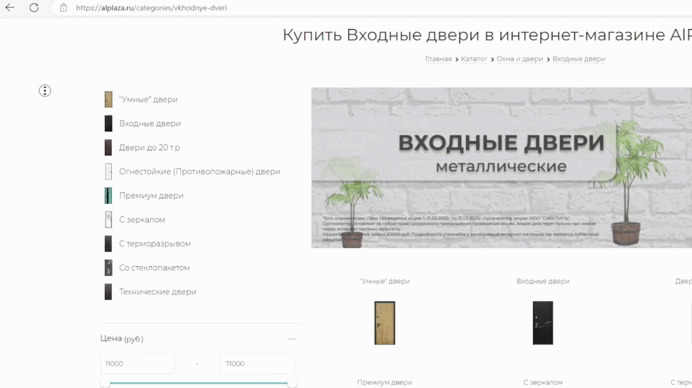This screenshot has width=692, height=388.
Task: Click the left price slider handle
Action: click(105, 383)
